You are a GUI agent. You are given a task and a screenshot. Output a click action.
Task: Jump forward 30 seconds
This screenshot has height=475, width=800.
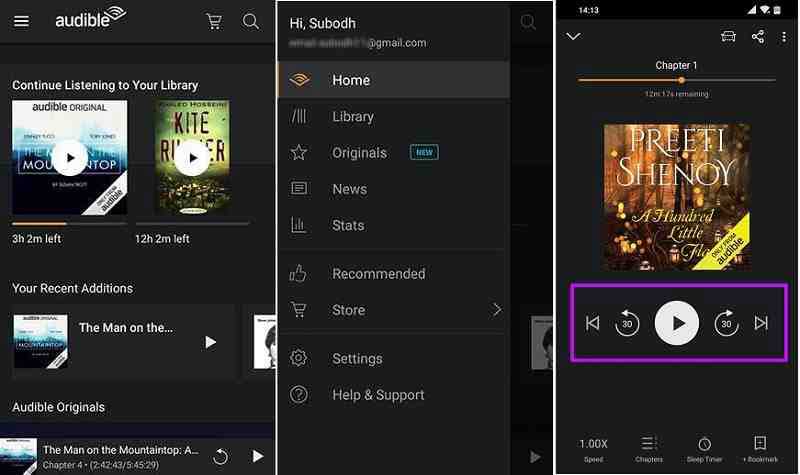click(x=726, y=323)
